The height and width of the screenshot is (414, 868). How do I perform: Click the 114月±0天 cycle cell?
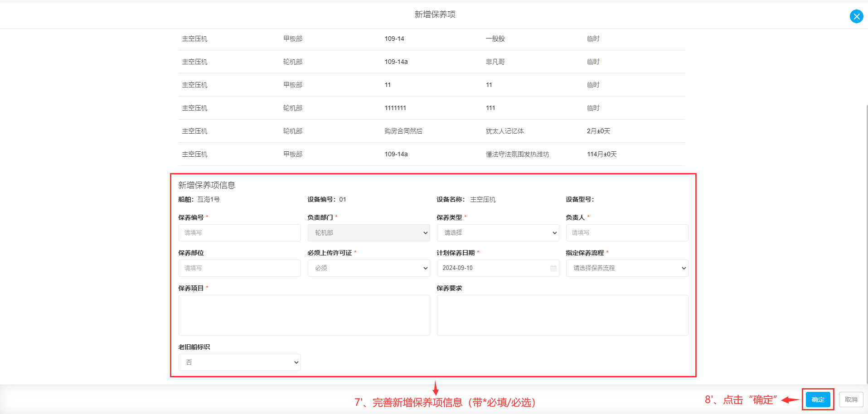point(602,154)
